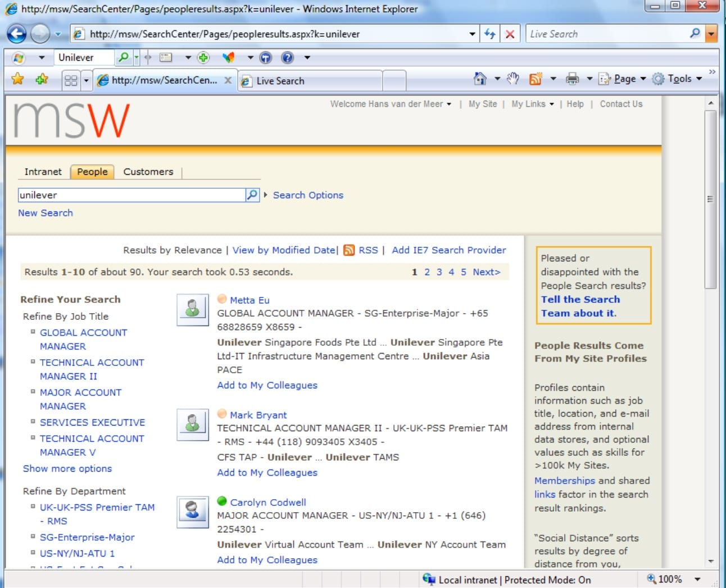726x588 pixels.
Task: Click the search magnifier next to unilever box
Action: [x=252, y=195]
